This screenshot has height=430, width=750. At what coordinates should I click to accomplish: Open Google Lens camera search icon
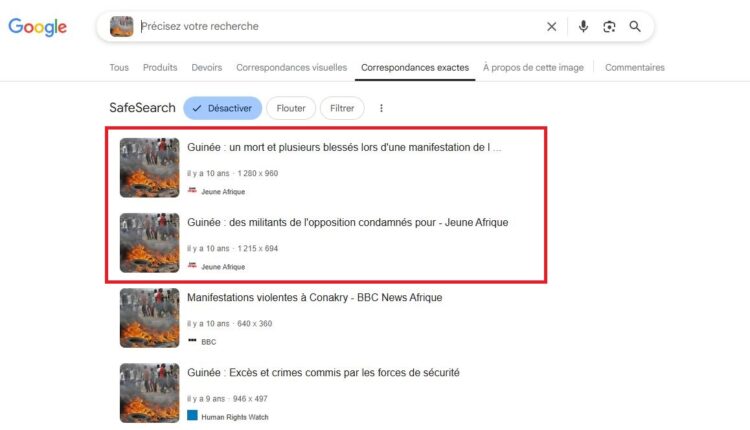point(609,26)
